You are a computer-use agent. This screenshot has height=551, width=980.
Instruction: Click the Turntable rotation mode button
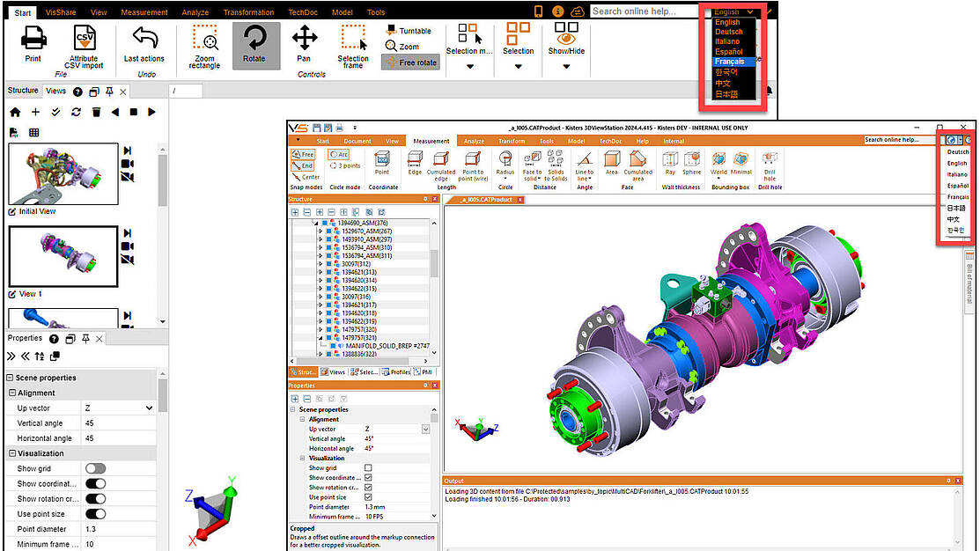pos(409,31)
